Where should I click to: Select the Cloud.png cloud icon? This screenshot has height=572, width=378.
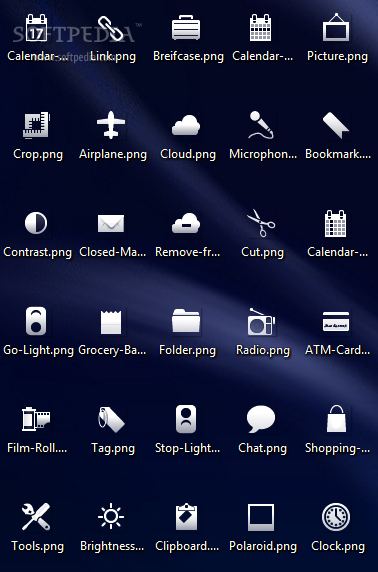point(186,125)
